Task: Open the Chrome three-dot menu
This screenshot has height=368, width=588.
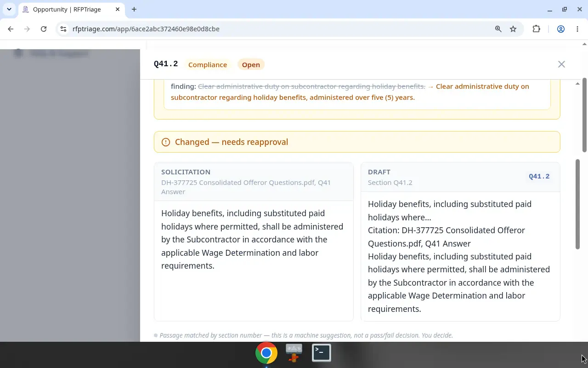Action: pos(577,29)
